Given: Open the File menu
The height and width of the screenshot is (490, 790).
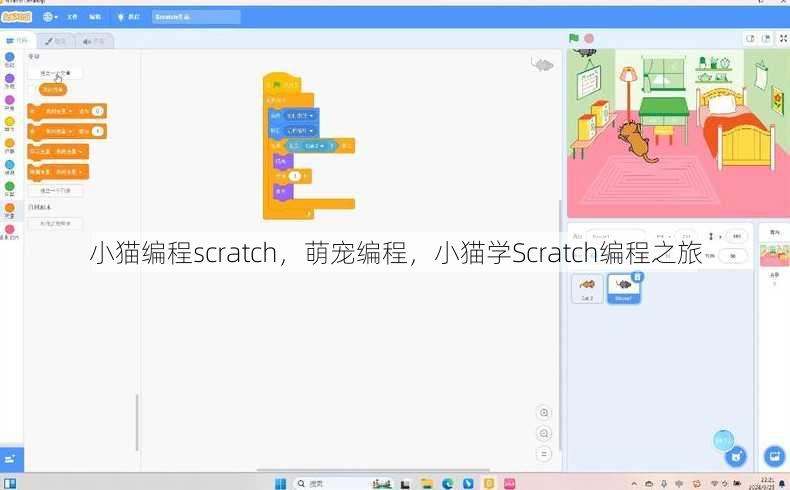Looking at the screenshot, I should pos(72,17).
